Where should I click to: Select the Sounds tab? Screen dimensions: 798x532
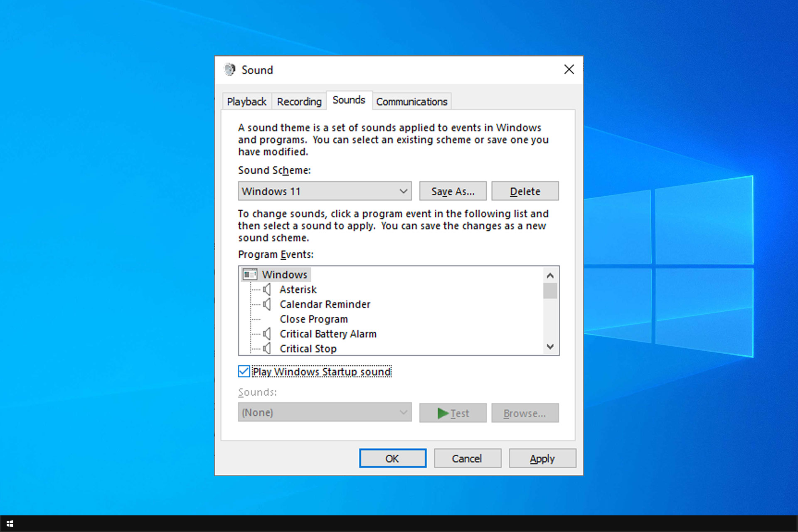pyautogui.click(x=349, y=100)
